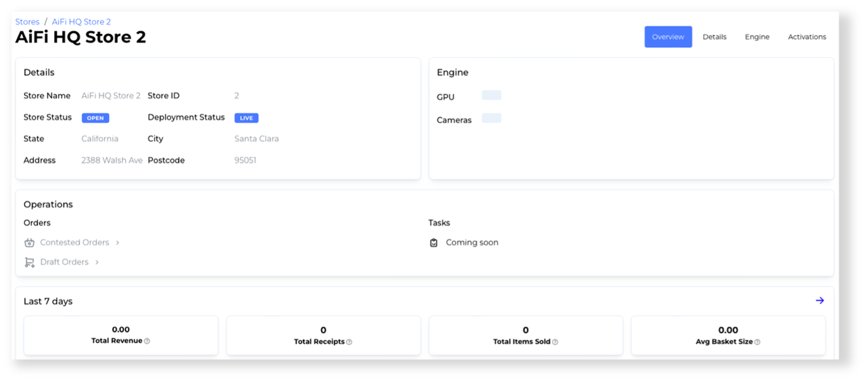This screenshot has height=384, width=868.
Task: Click the Draft Orders shopping cart icon
Action: [29, 262]
